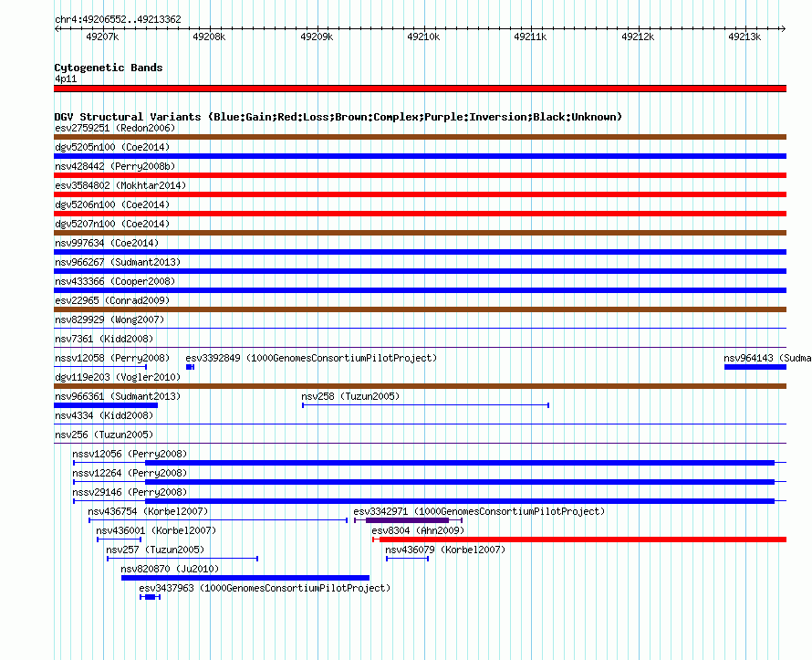Viewport: 812px width, 660px height.
Task: Click nssv12264 (Perry2008) label
Action: 130,473
